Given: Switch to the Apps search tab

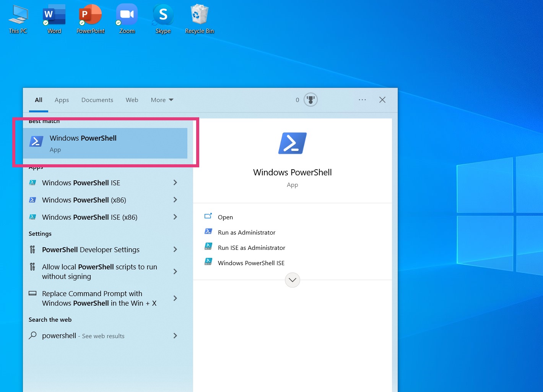Looking at the screenshot, I should point(62,100).
